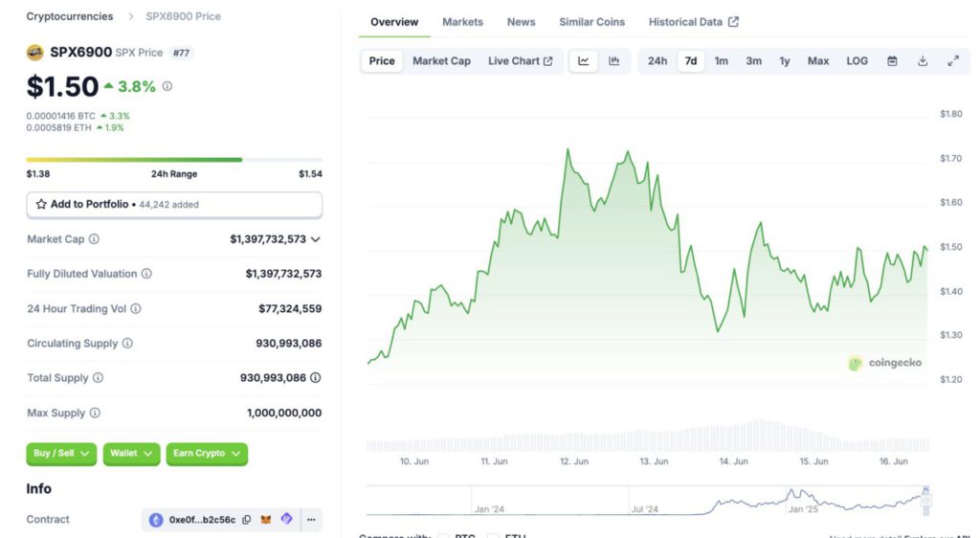The image size is (980, 538).
Task: Click the 12. Jun peak on price chart
Action: 568,149
